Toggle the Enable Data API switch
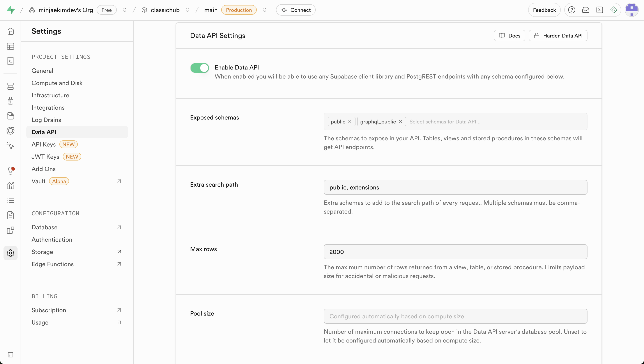644x364 pixels. click(x=200, y=68)
